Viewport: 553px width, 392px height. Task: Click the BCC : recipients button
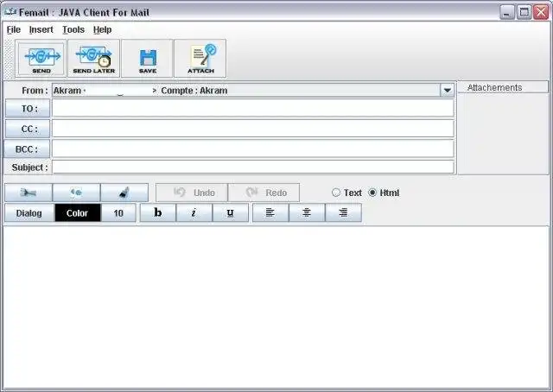pyautogui.click(x=27, y=149)
